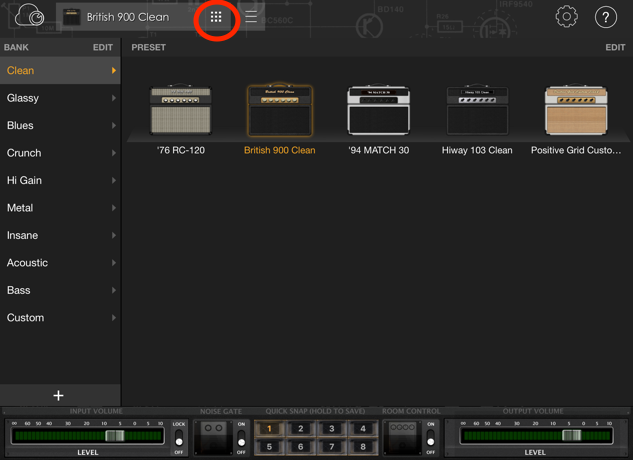Activate quick snap slot 4
The width and height of the screenshot is (633, 460).
(x=363, y=428)
